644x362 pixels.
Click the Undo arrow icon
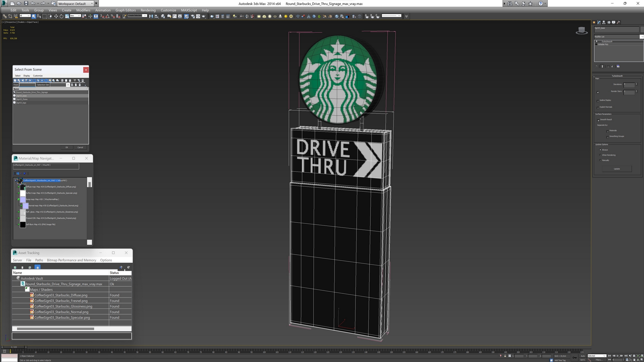pyautogui.click(x=33, y=4)
